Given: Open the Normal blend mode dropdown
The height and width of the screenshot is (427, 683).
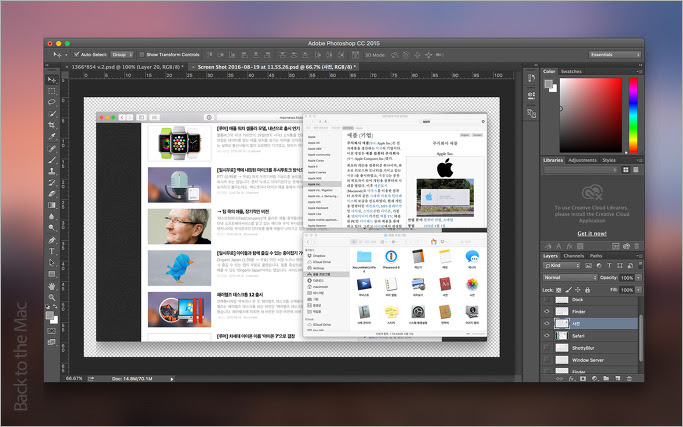Looking at the screenshot, I should click(570, 278).
